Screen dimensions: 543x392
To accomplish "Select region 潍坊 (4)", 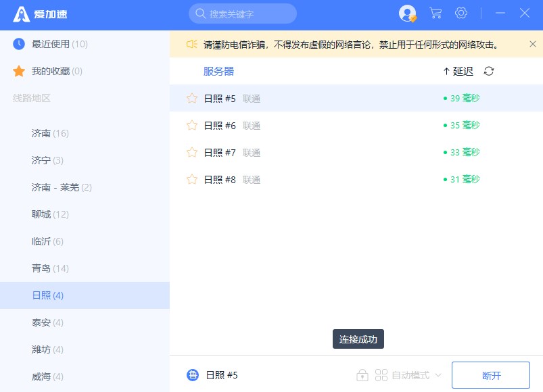I will coord(85,349).
